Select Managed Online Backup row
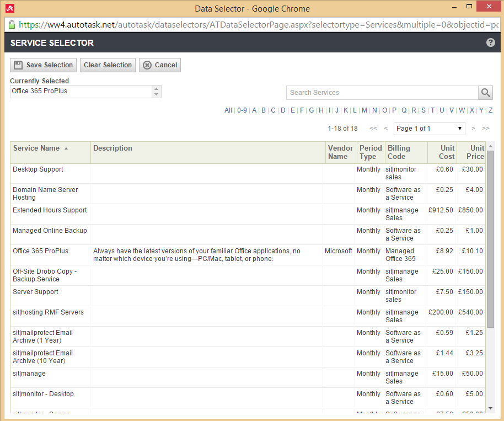This screenshot has width=504, height=421. pyautogui.click(x=248, y=235)
